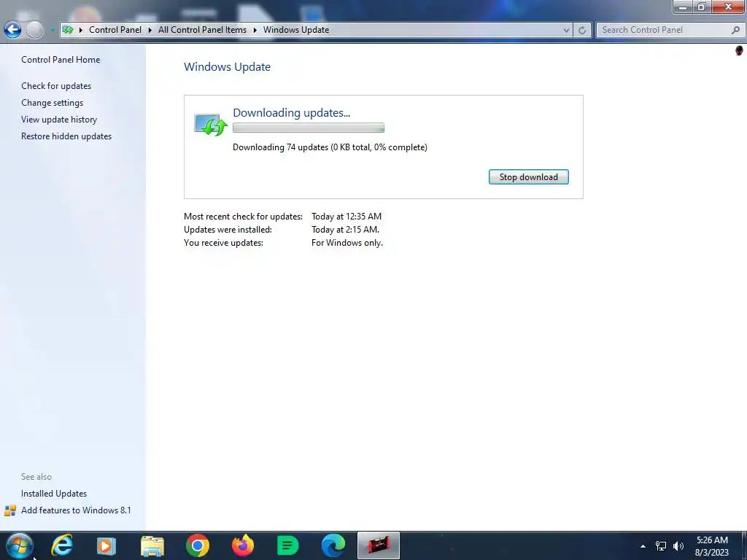This screenshot has height=560, width=747.
Task: Switch to the active red app on taskbar
Action: 379,545
